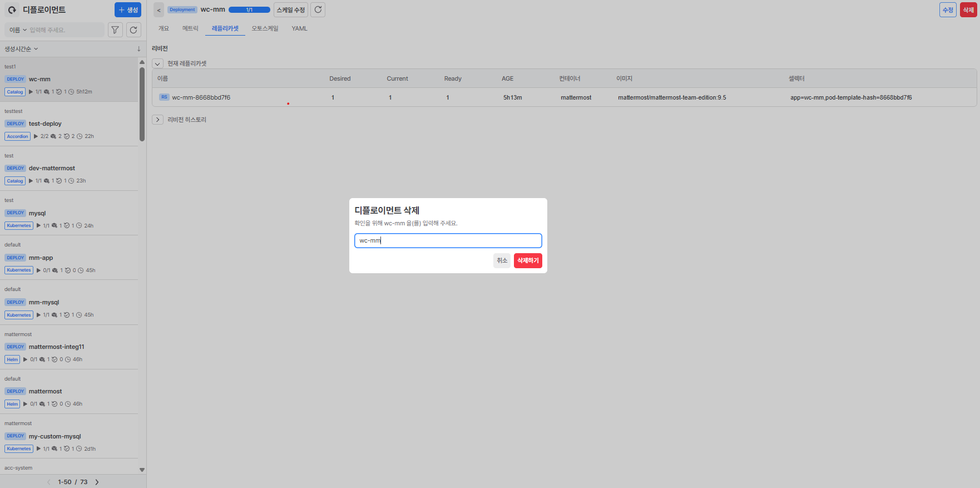Click the Helm tag of mattermost-integ11

[12, 359]
